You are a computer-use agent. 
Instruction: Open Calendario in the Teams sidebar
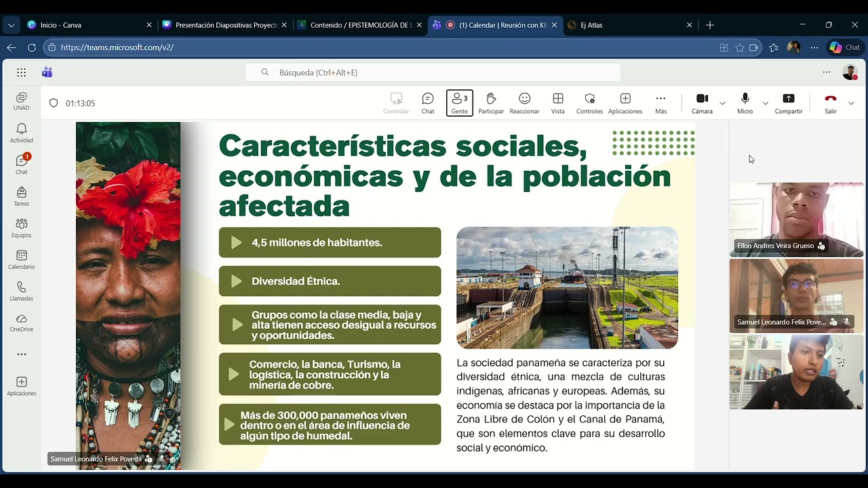click(x=22, y=260)
